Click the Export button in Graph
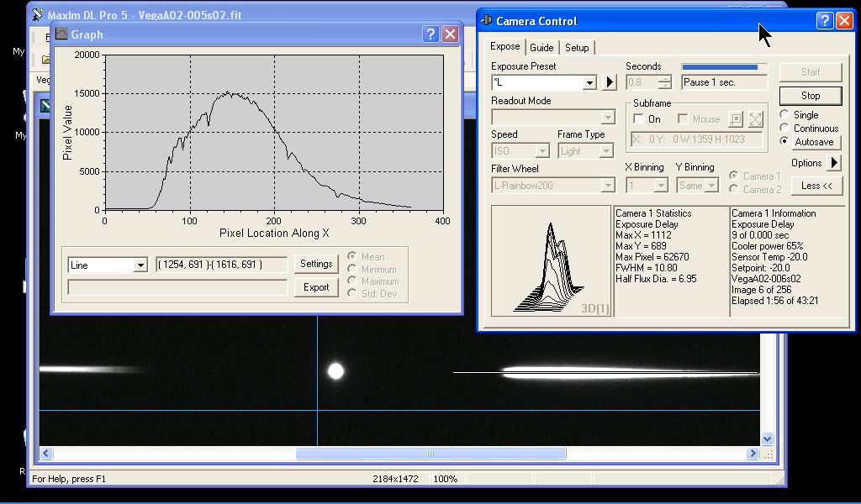The height and width of the screenshot is (504, 861). pos(316,287)
